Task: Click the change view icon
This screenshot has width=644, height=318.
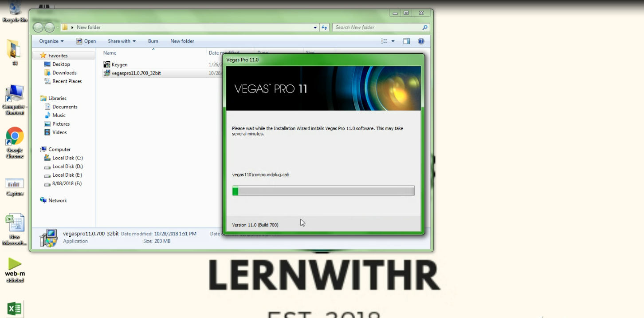Action: [384, 41]
